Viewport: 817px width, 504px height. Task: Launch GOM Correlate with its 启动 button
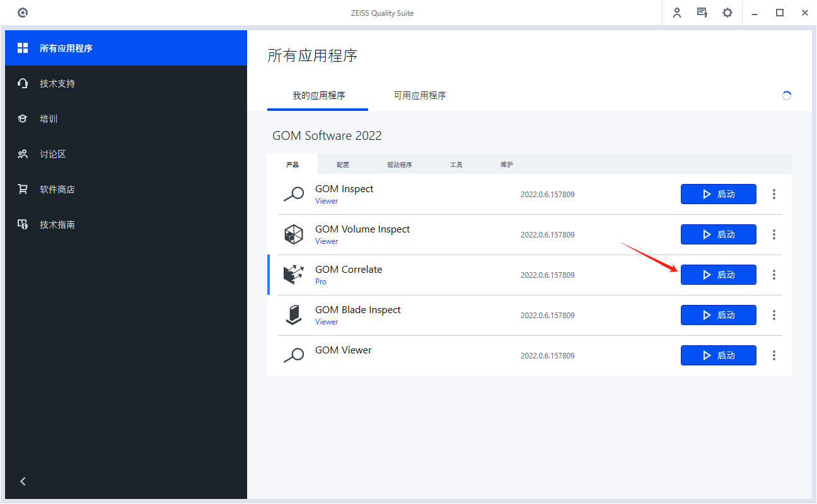(x=718, y=275)
